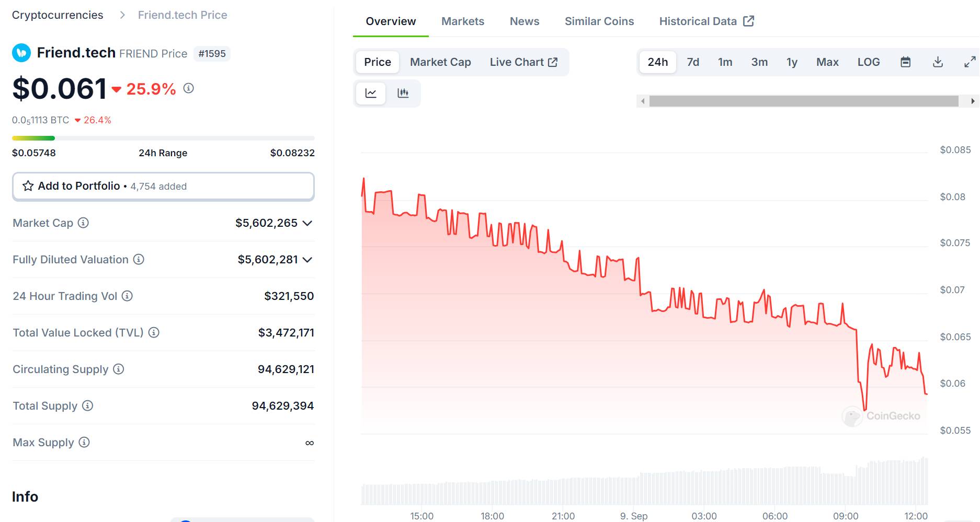Click the 24h Range progress bar
Viewport: 980px width, 522px height.
point(163,138)
